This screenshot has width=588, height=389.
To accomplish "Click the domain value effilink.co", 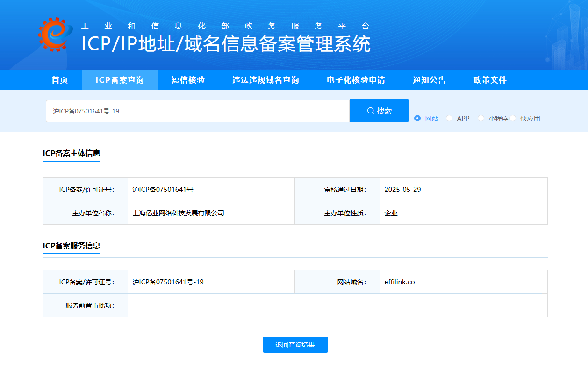I will click(400, 282).
